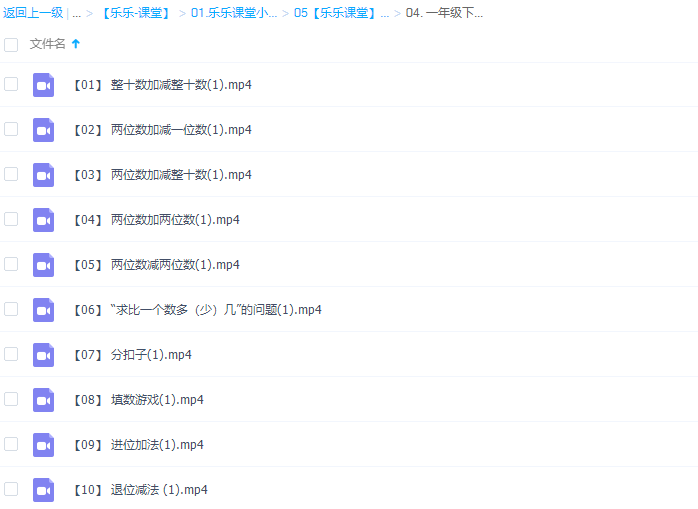Click the video icon for 【10】退位减法
Screen dimensions: 698x509
43,490
